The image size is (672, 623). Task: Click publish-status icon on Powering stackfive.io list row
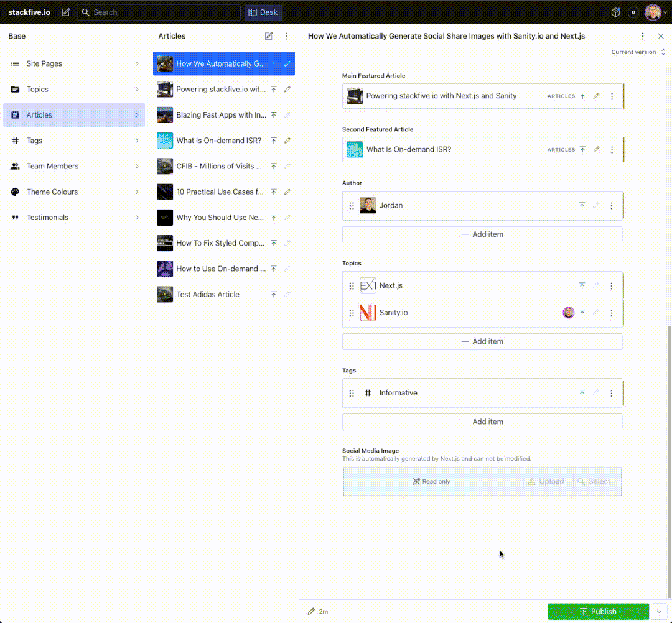point(273,89)
